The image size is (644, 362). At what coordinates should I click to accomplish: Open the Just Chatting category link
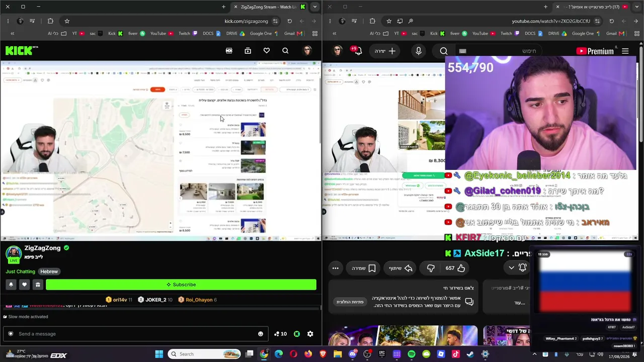21,271
